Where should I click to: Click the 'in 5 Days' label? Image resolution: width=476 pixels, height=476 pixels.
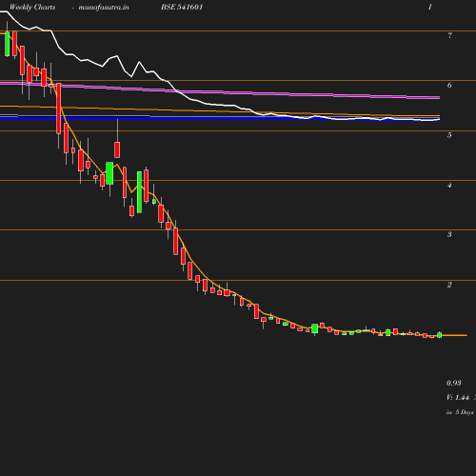(460, 412)
